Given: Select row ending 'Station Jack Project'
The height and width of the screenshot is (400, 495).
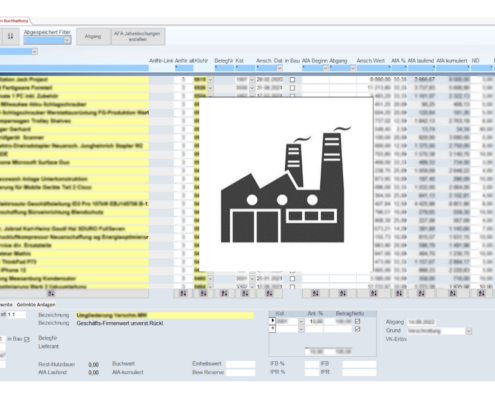Looking at the screenshot, I should [x=74, y=80].
